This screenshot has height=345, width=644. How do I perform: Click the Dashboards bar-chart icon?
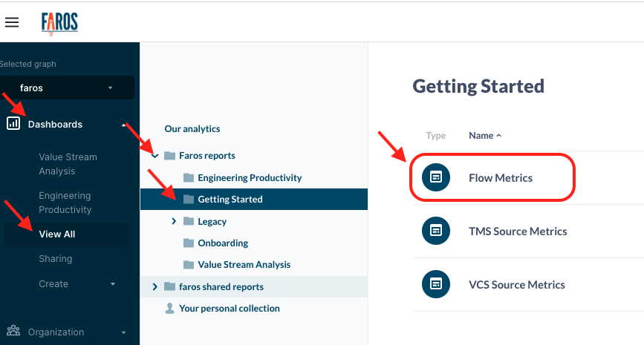tap(13, 123)
